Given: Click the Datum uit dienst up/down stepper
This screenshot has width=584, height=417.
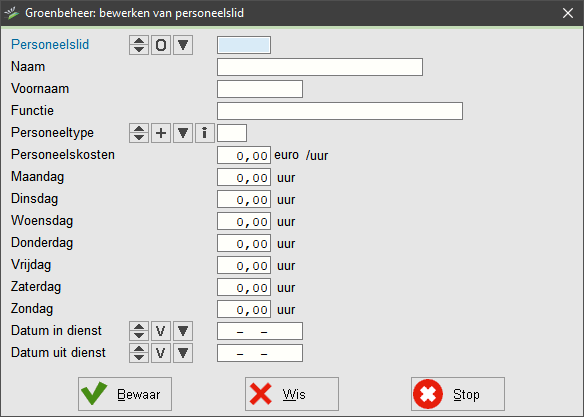Looking at the screenshot, I should 139,353.
